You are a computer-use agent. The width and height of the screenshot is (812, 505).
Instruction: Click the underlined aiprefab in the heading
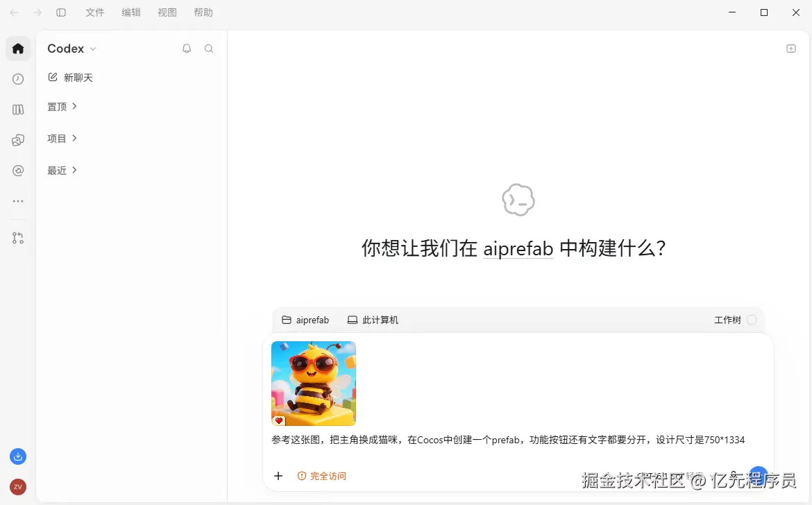coord(518,248)
